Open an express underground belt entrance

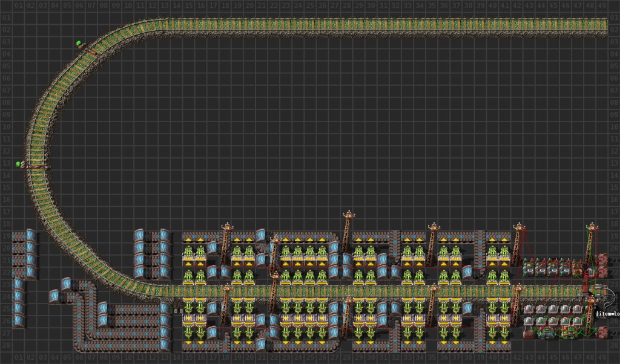point(65,284)
